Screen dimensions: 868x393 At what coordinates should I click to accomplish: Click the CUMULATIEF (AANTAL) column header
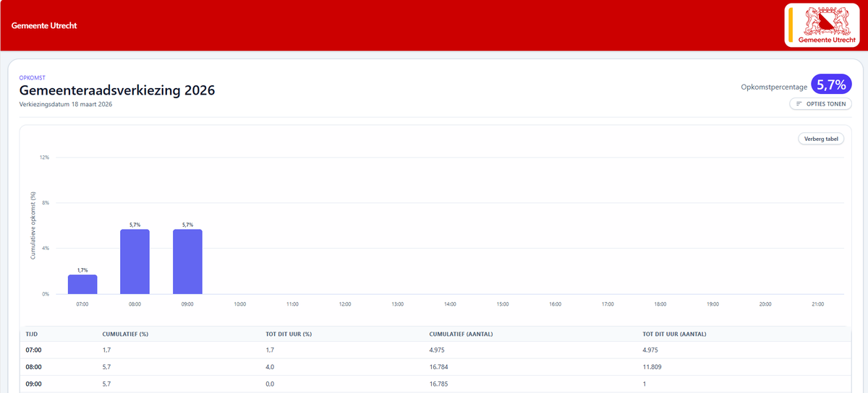tap(459, 334)
